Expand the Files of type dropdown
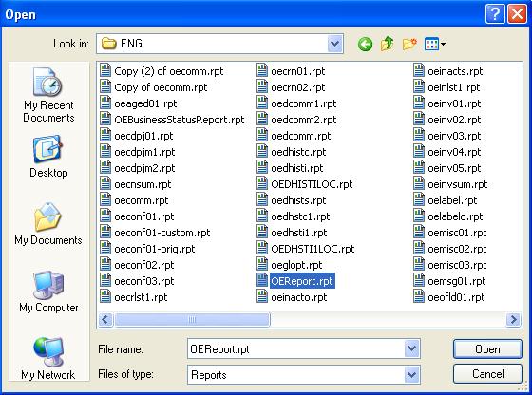 point(411,375)
